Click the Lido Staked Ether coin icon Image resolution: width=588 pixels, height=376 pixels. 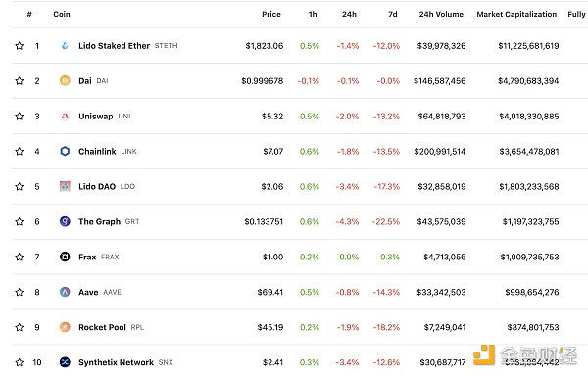coord(65,46)
